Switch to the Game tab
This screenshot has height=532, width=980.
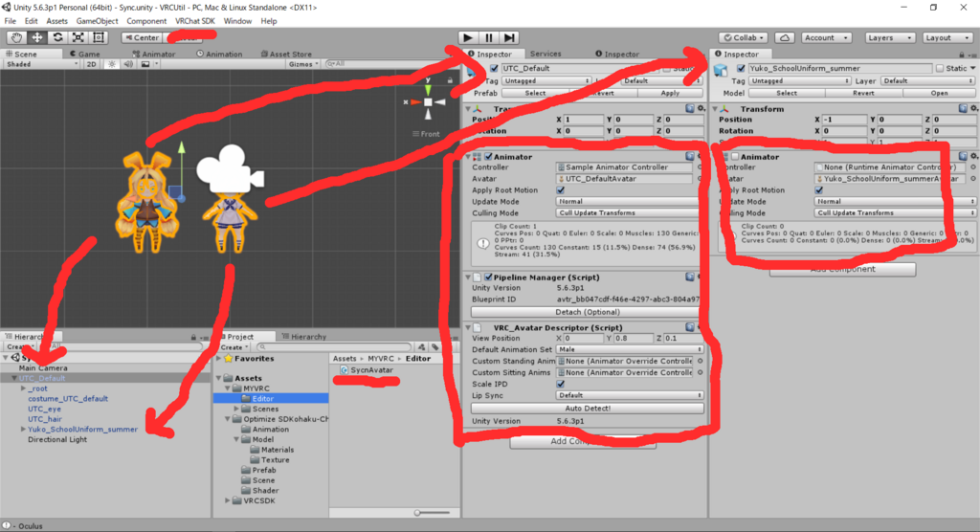pos(84,54)
